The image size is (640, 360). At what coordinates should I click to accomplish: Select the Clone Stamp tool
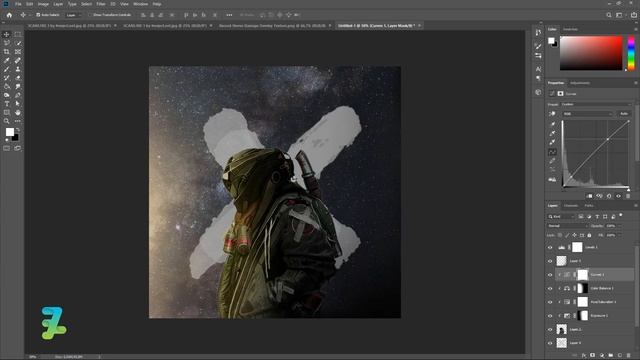(x=18, y=69)
